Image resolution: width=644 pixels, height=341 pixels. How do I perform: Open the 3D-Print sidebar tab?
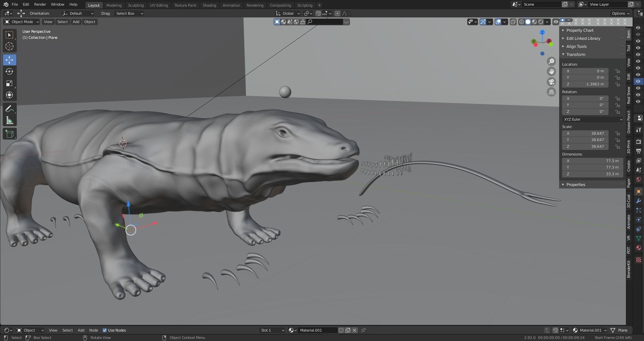[629, 147]
